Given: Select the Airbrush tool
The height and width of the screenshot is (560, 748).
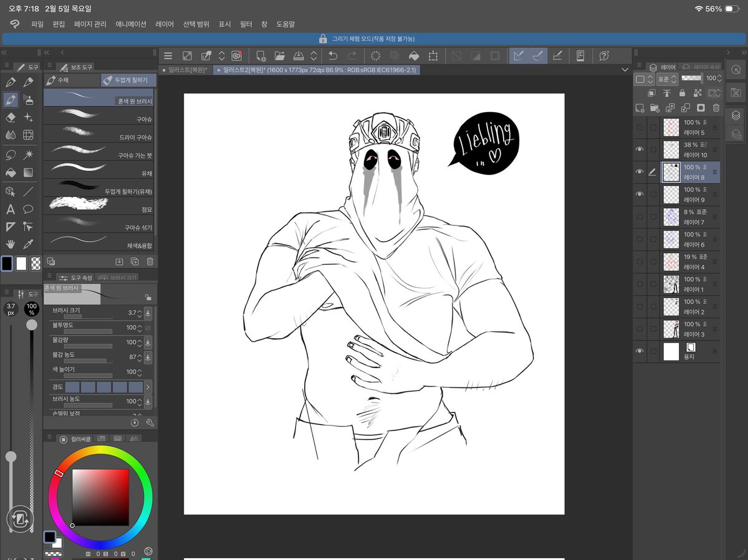Looking at the screenshot, I should tap(28, 99).
